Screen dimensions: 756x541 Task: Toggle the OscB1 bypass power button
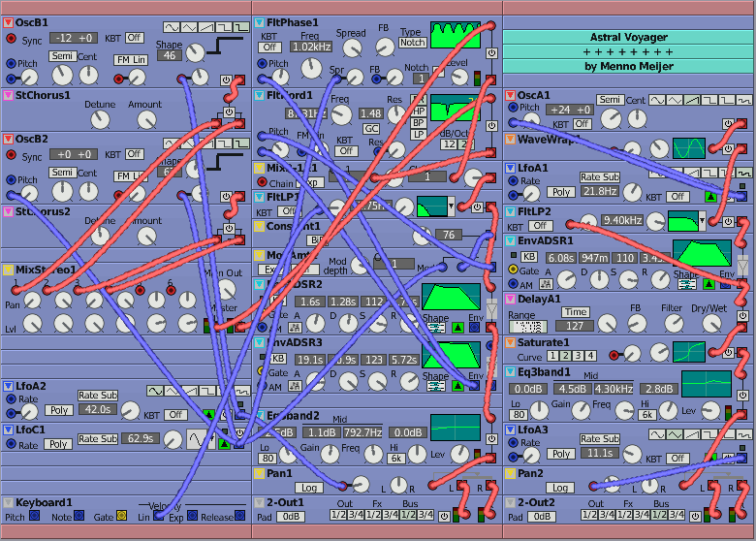(226, 80)
